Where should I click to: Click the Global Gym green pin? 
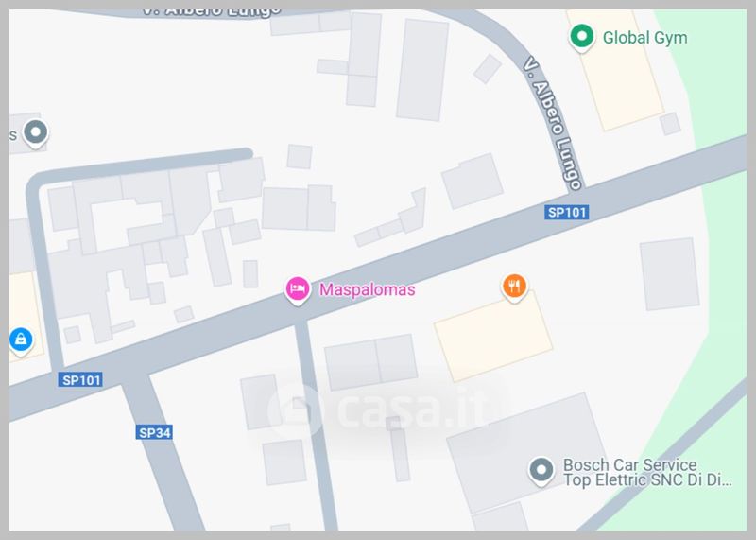pos(581,38)
